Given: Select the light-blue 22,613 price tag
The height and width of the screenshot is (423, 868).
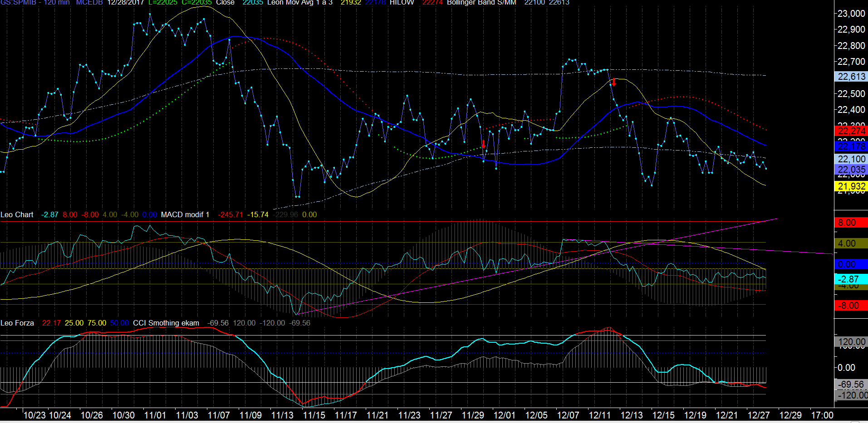Looking at the screenshot, I should (851, 77).
